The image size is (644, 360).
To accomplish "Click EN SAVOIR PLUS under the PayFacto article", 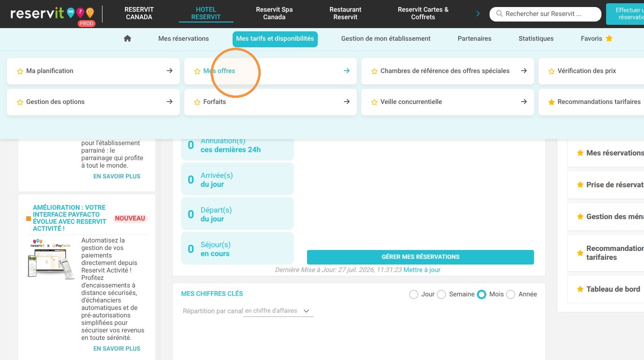I will (117, 349).
